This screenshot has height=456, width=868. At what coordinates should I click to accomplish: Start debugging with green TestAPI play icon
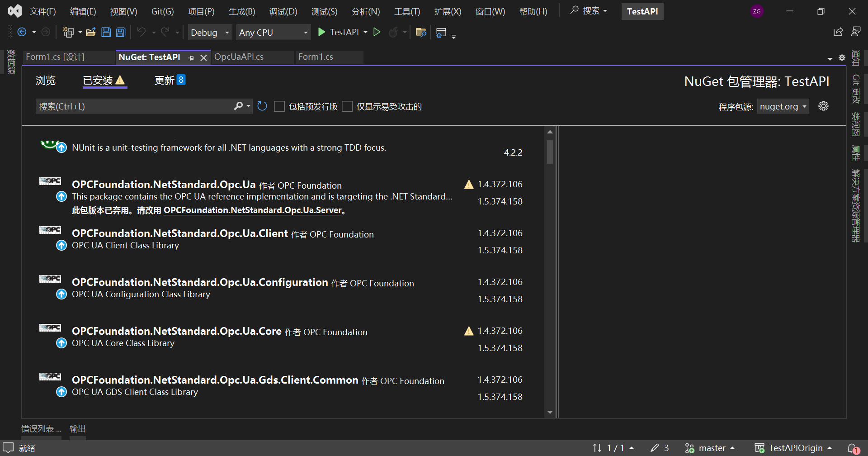321,32
